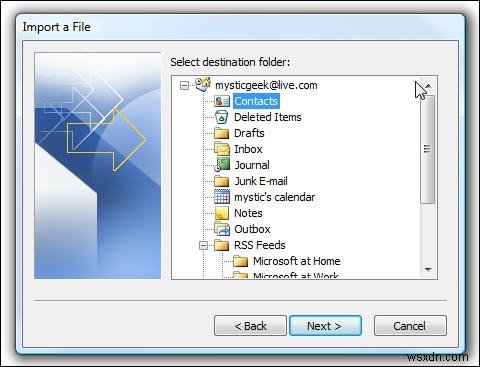Click the Deleted Items recycle bin icon
This screenshot has height=367, width=480.
[222, 117]
